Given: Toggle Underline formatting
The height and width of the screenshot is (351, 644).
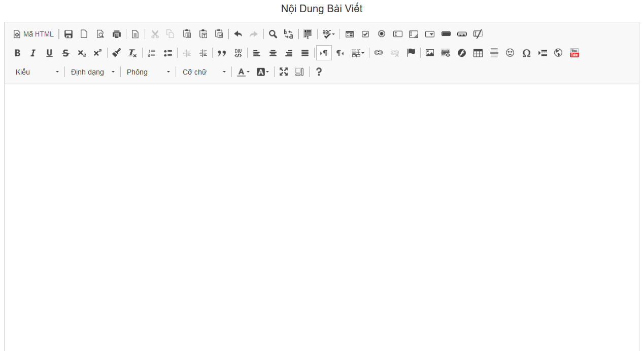Looking at the screenshot, I should click(x=49, y=53).
